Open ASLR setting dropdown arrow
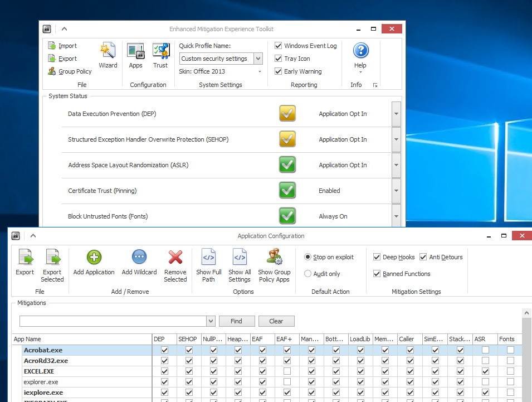The width and height of the screenshot is (532, 402). (396, 165)
